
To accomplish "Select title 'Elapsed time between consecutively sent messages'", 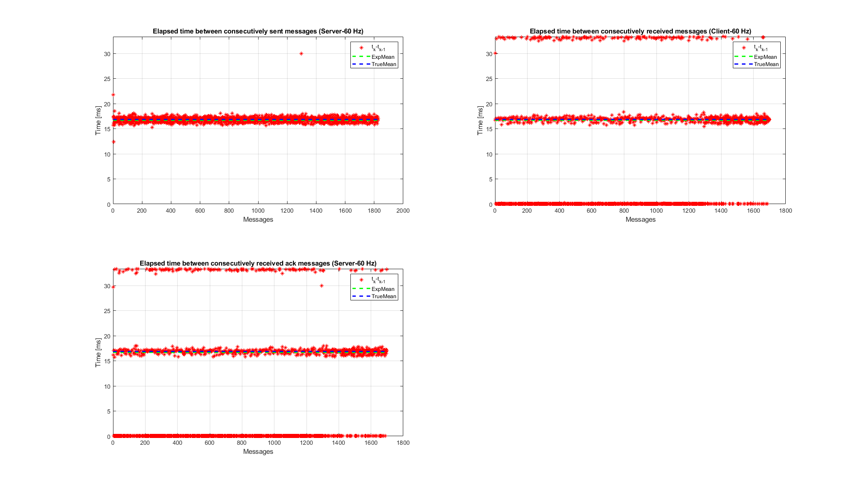I will (258, 31).
